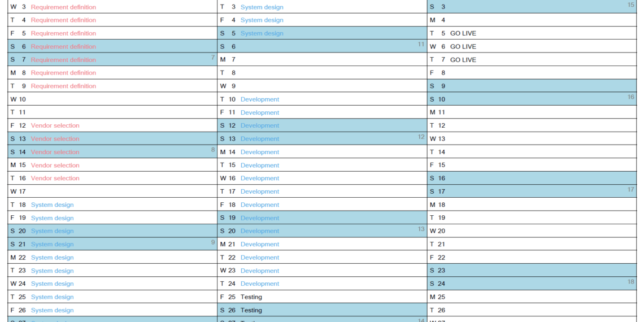Select week number 16 marker
Viewport: 644px width, 322px height.
(630, 97)
